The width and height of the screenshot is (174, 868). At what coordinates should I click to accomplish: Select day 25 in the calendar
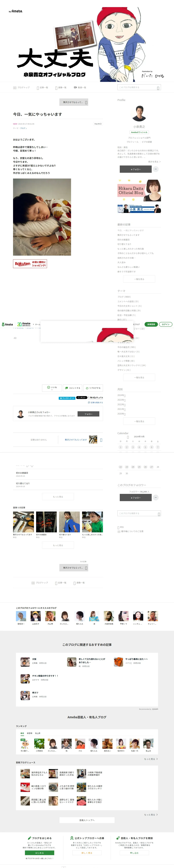(139, 467)
